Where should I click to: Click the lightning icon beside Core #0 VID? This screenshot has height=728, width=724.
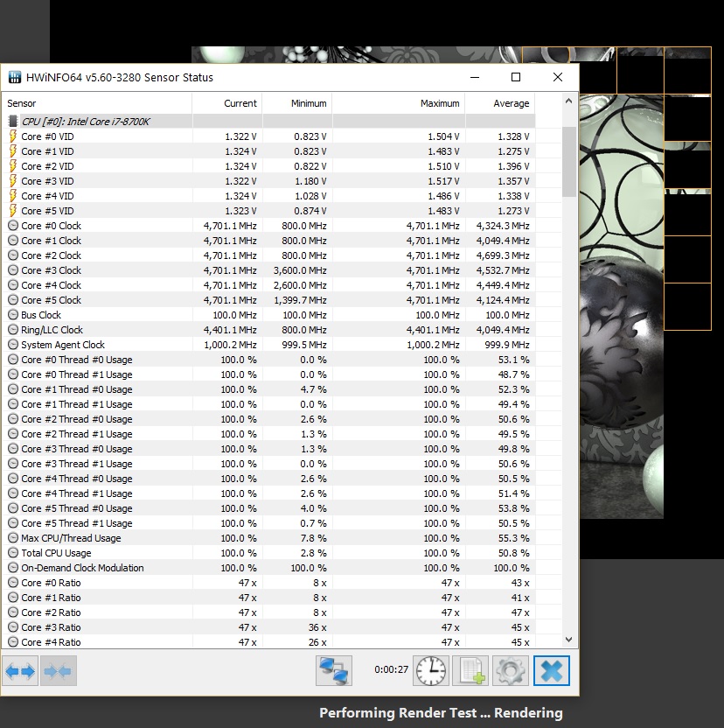(x=13, y=136)
